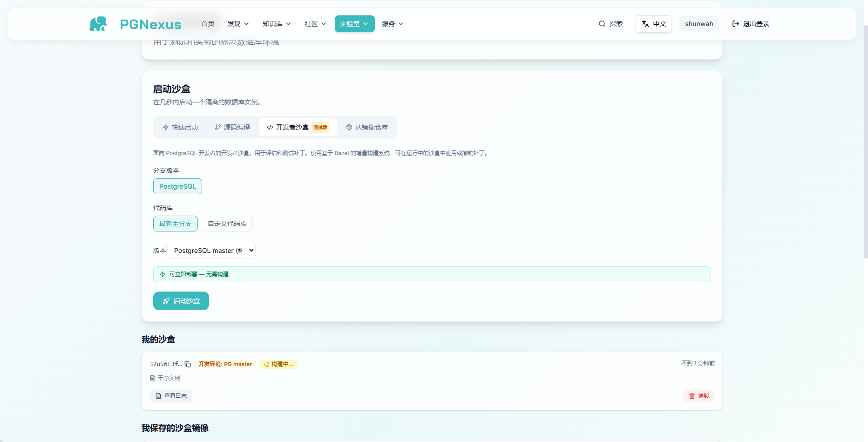Open the shunwah user profile button
The height and width of the screenshot is (442, 868).
point(699,24)
